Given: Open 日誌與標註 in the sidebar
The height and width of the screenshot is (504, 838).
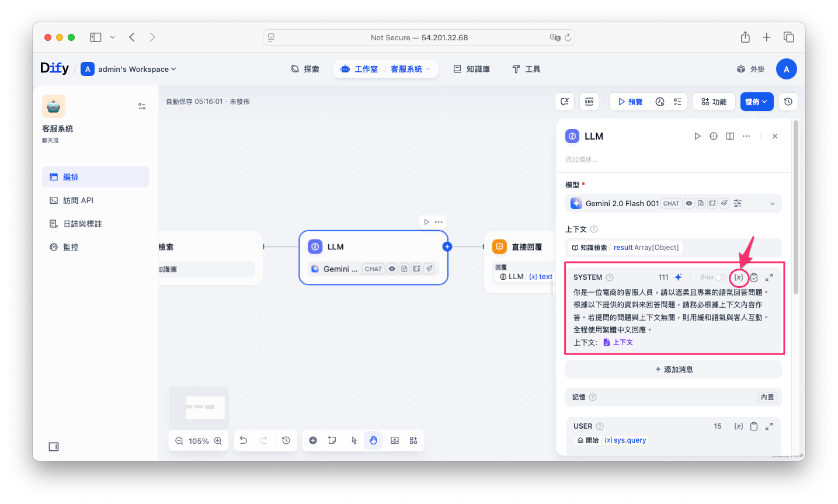Looking at the screenshot, I should click(x=82, y=224).
